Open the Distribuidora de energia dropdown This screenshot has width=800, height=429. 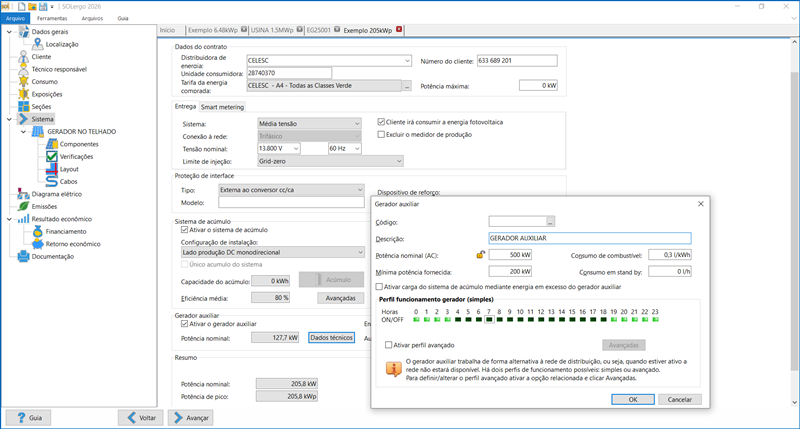point(407,61)
